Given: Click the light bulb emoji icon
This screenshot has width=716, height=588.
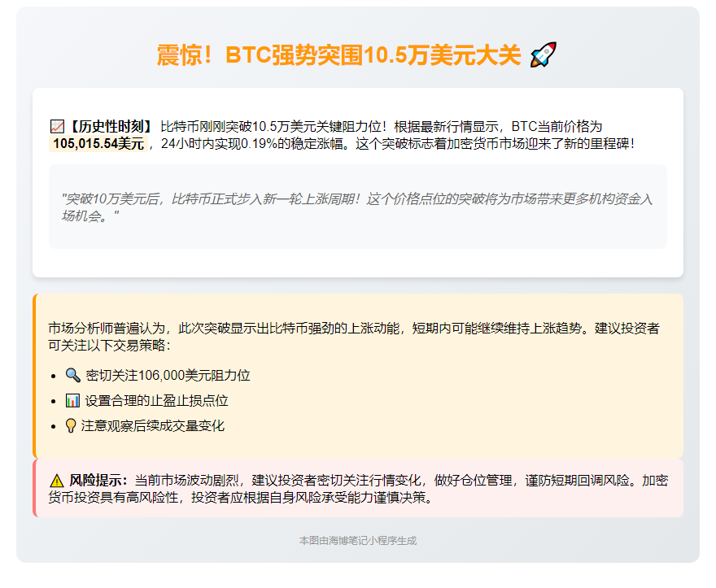Looking at the screenshot, I should (x=71, y=426).
